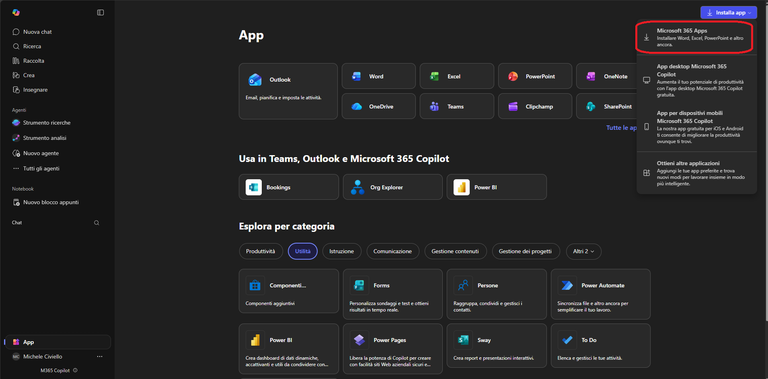This screenshot has height=379, width=768.
Task: Open the Outlook app card
Action: pyautogui.click(x=288, y=91)
